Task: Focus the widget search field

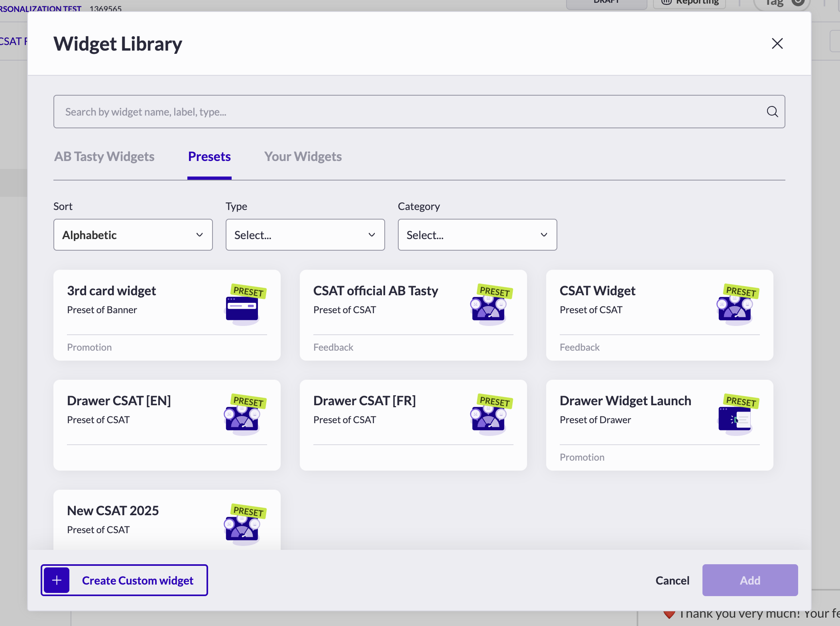Action: (x=419, y=112)
